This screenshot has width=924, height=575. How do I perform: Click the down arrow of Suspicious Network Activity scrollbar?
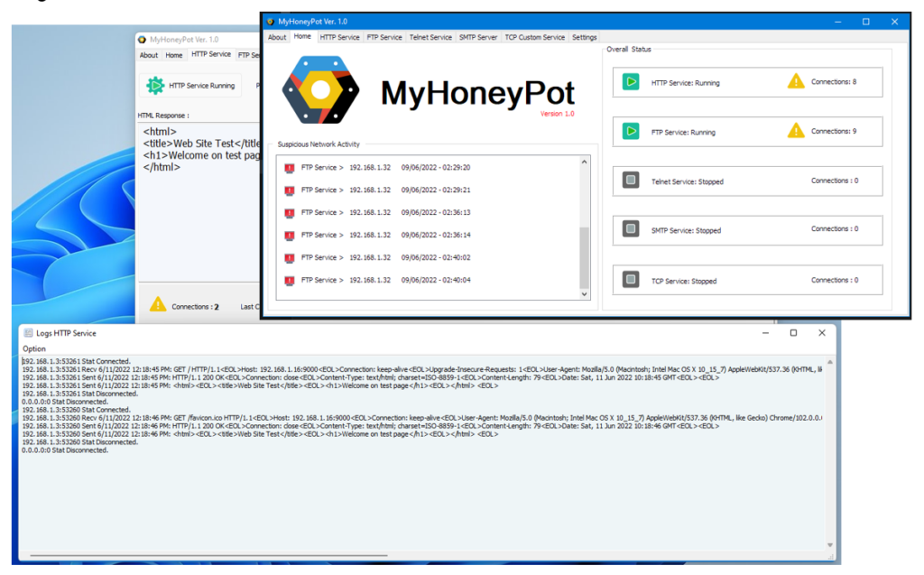[x=584, y=293]
